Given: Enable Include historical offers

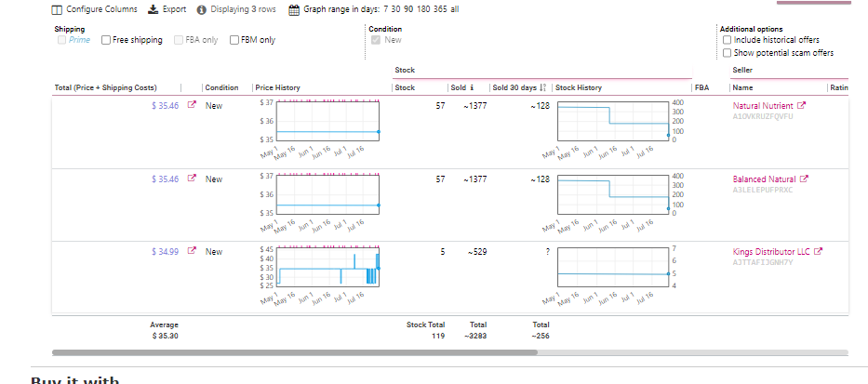Looking at the screenshot, I should click(x=728, y=40).
